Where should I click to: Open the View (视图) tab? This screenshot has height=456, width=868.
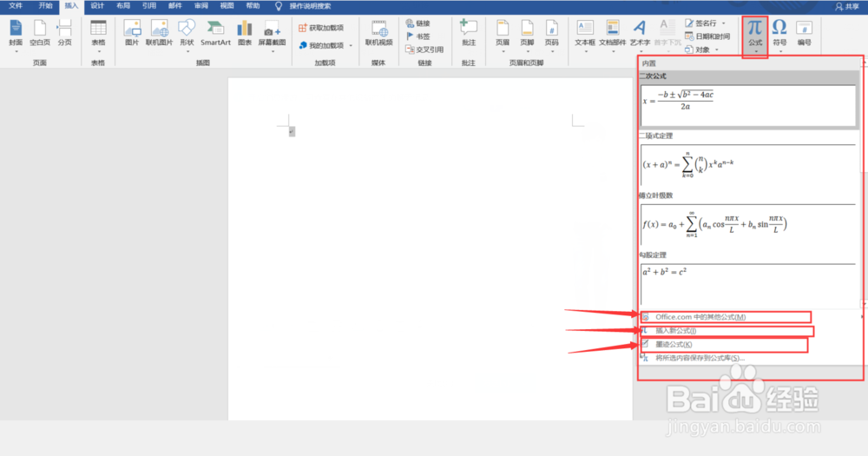pos(227,6)
